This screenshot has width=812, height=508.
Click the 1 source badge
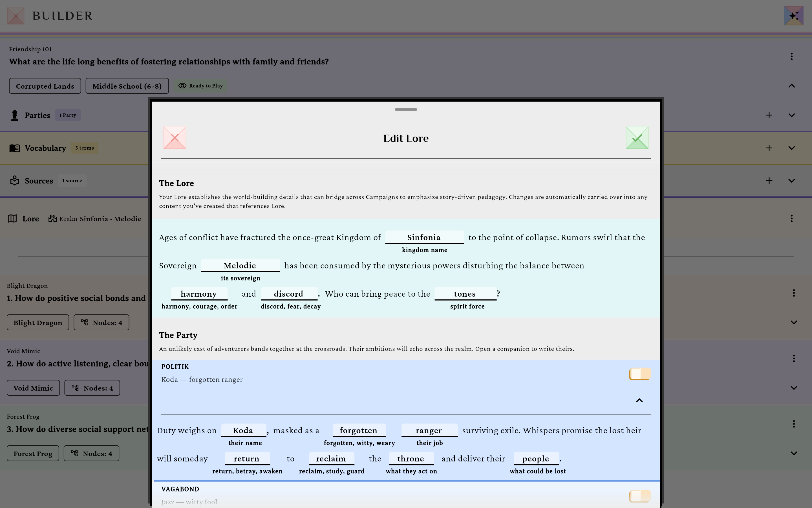coord(72,181)
